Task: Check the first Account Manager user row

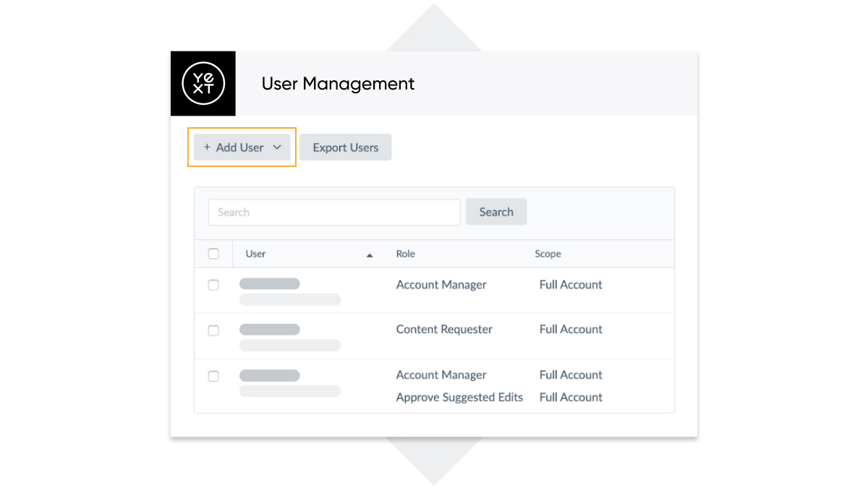Action: [x=213, y=285]
